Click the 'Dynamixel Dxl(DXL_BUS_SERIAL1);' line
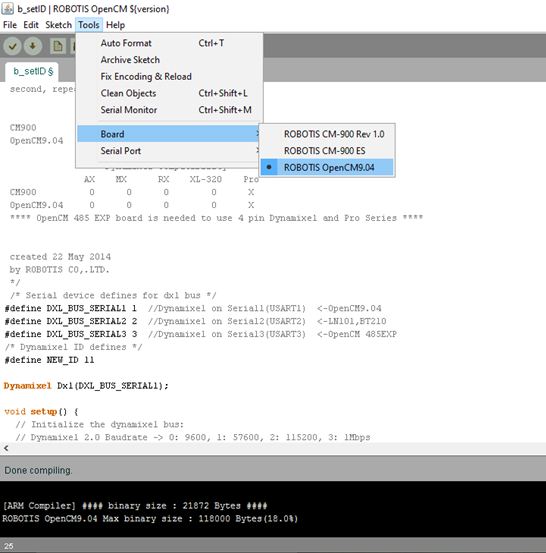 pyautogui.click(x=86, y=386)
